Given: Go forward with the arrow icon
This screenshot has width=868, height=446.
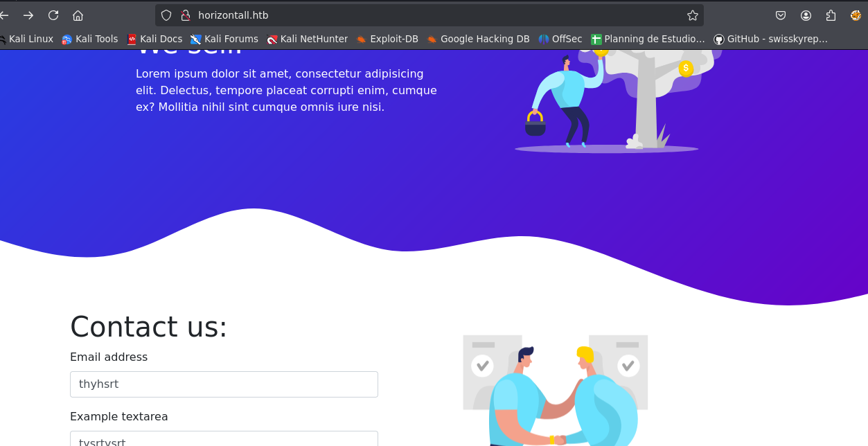Looking at the screenshot, I should (x=28, y=15).
